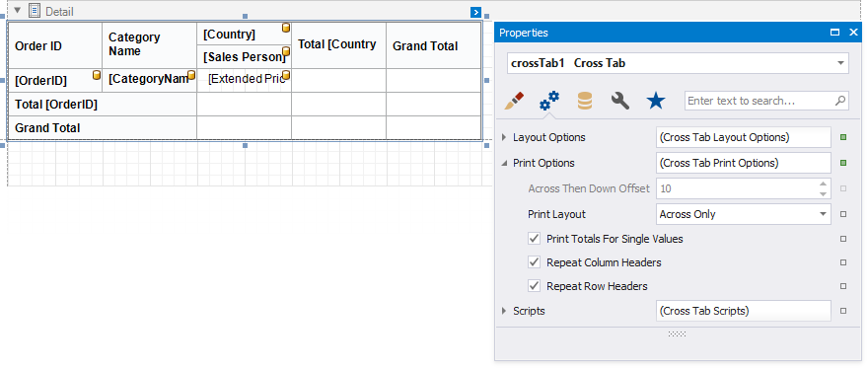Open the cross tab smart tag arrow
Viewport: 868px width, 369px height.
pos(475,12)
